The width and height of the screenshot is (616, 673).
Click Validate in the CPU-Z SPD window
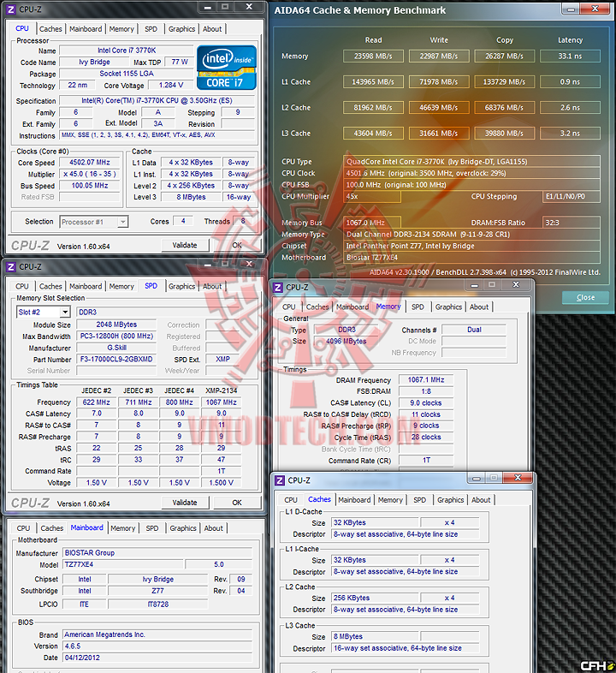point(185,502)
